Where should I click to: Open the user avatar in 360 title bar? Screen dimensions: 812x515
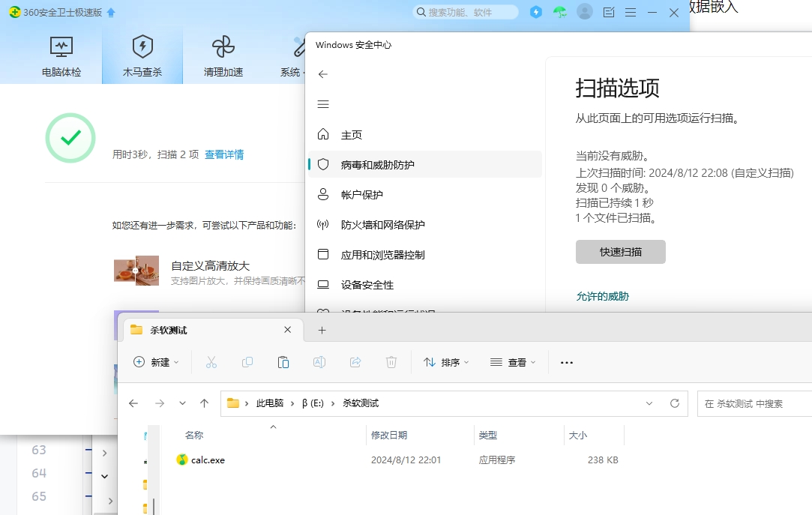585,11
